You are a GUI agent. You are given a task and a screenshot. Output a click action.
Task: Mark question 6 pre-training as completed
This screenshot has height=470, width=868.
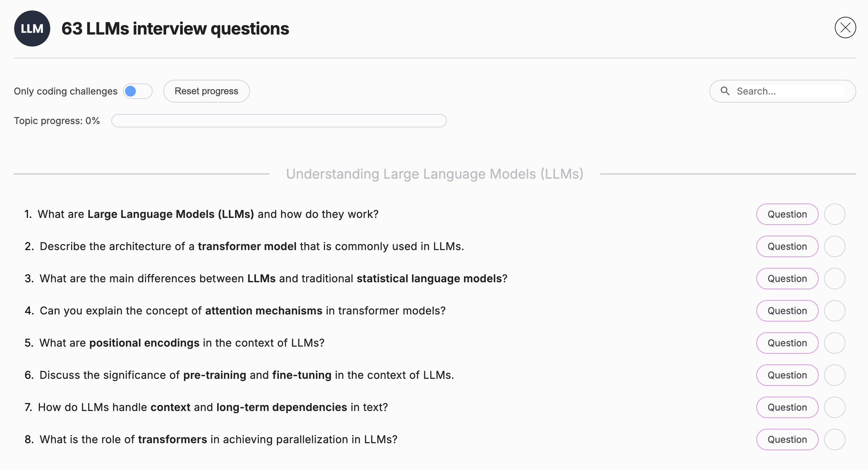[x=835, y=375]
